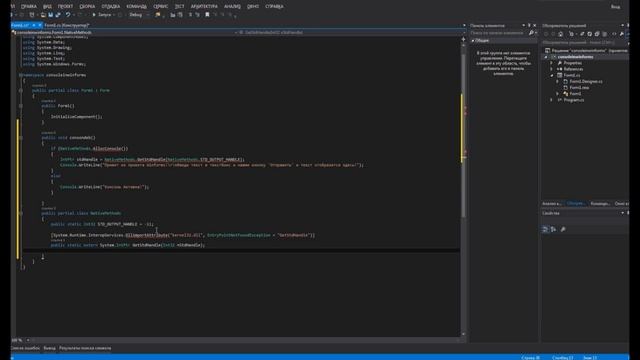Click the editor horizontal scrollbar

pyautogui.click(x=245, y=340)
